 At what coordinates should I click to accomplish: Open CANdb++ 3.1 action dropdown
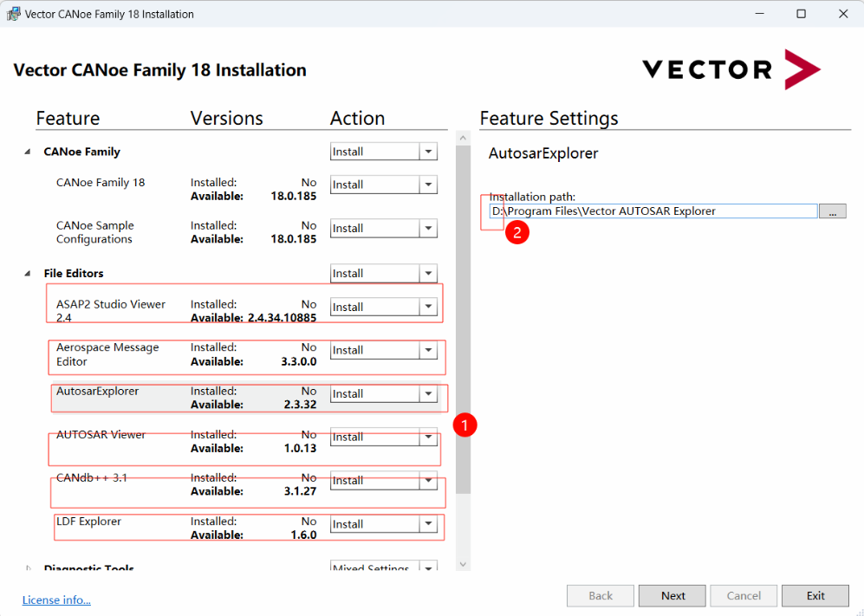point(428,481)
